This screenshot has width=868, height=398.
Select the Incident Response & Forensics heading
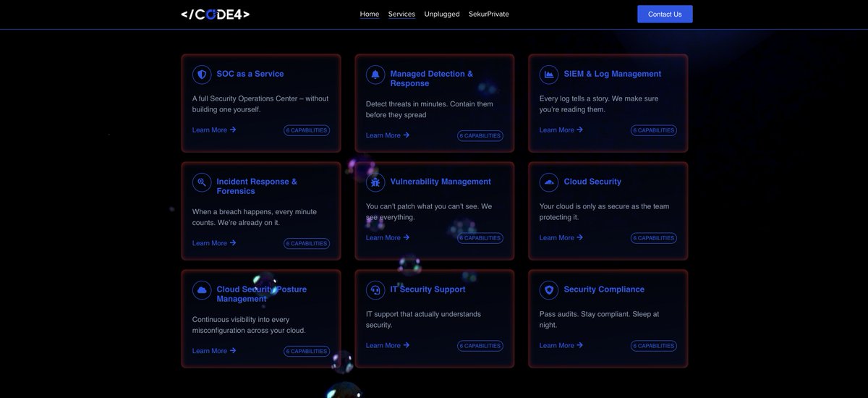pos(257,186)
